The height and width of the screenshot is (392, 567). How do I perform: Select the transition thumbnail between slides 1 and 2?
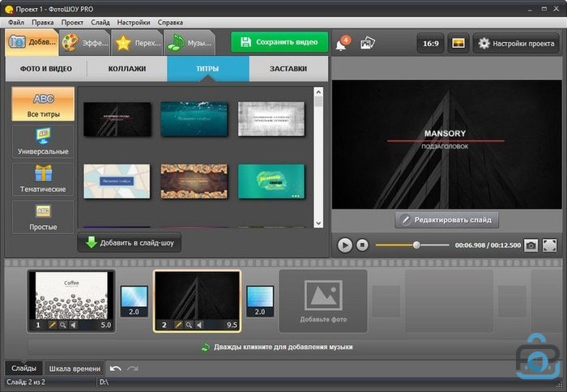click(x=134, y=300)
